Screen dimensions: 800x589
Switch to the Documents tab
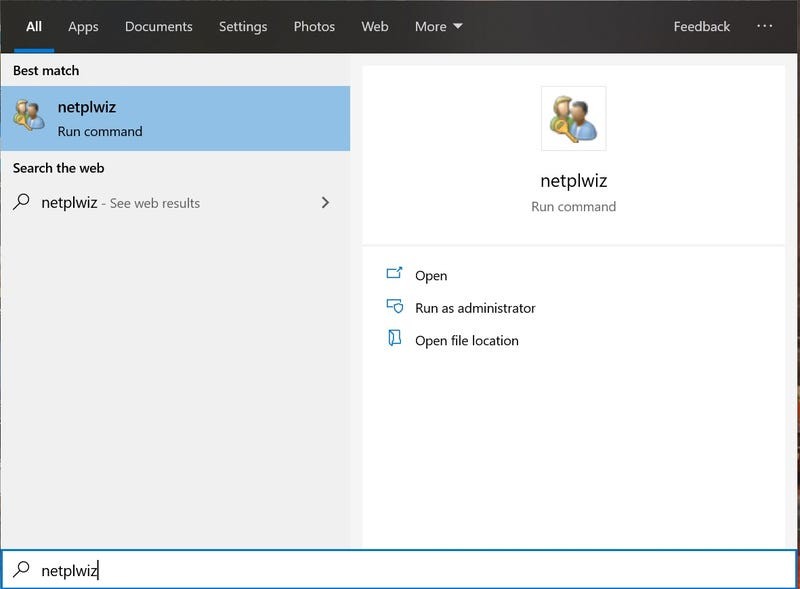click(x=158, y=26)
